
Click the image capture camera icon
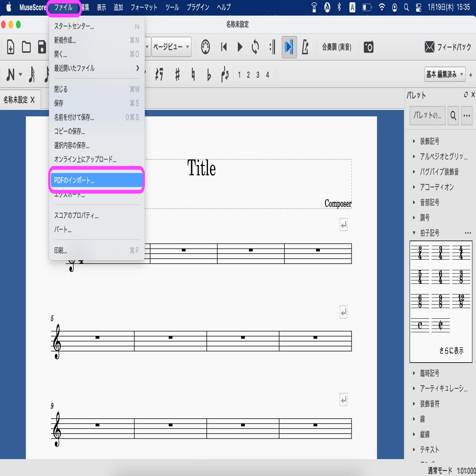tap(369, 47)
